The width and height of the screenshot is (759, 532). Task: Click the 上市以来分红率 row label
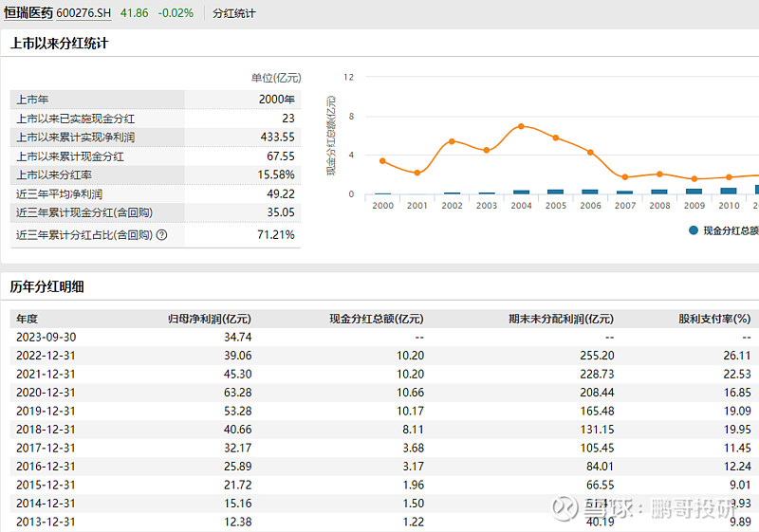coord(54,175)
